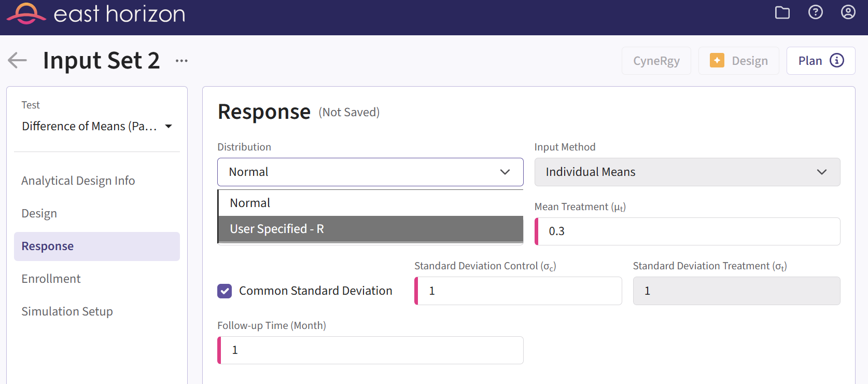The height and width of the screenshot is (384, 868).
Task: Click the CyneRgy button
Action: pos(656,61)
